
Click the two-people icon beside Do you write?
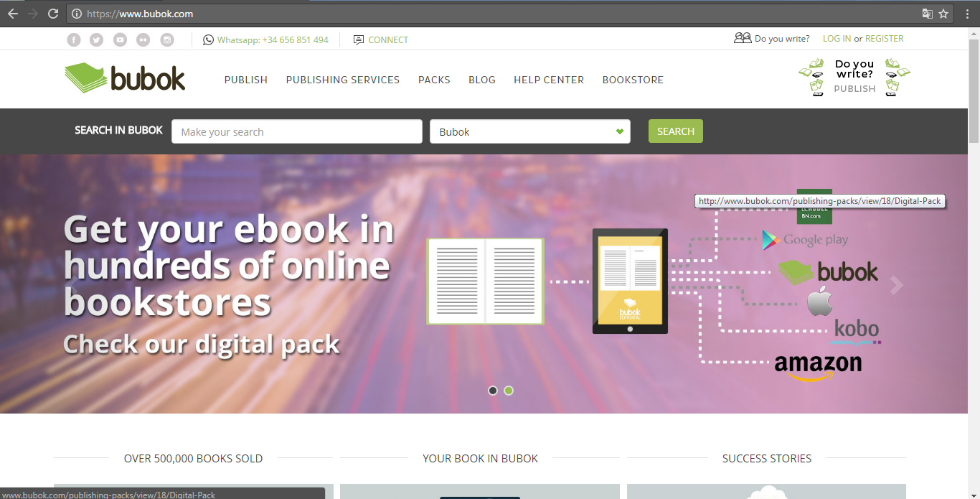point(743,38)
